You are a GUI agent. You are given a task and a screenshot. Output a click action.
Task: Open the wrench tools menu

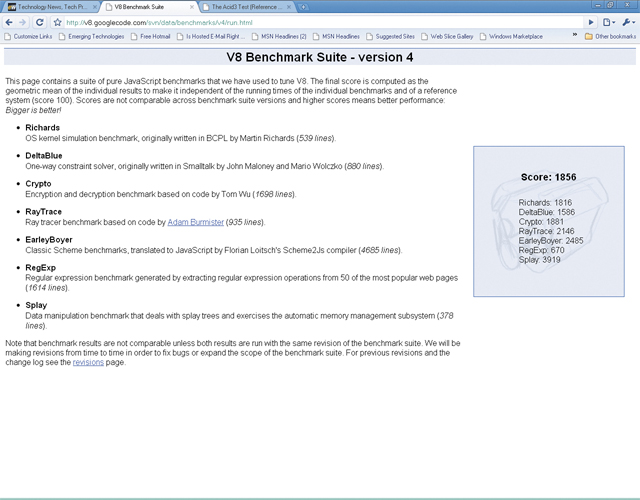(x=629, y=22)
